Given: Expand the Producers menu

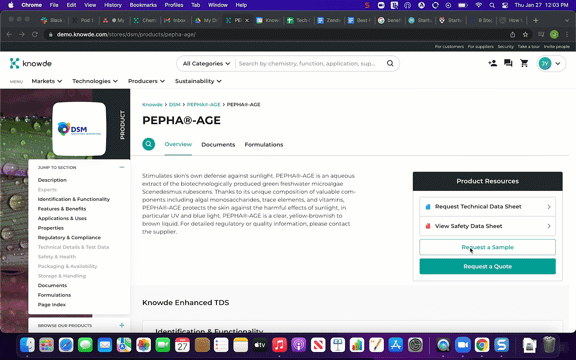Looking at the screenshot, I should 146,81.
